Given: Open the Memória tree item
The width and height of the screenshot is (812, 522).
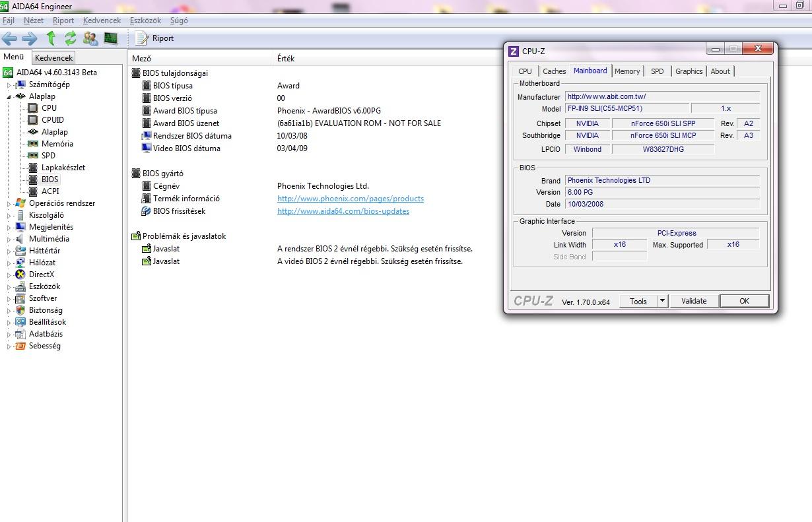Looking at the screenshot, I should pos(57,144).
